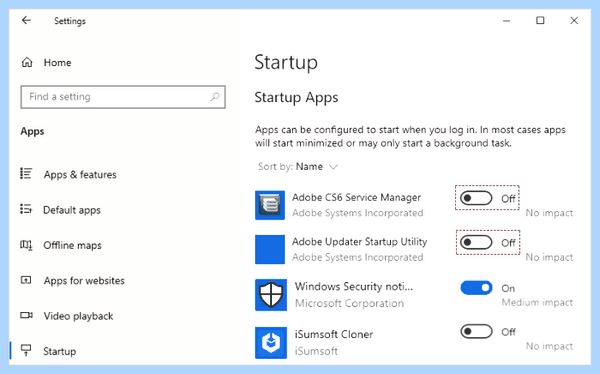Maximize the Settings window
This screenshot has width=600, height=374.
coord(540,20)
